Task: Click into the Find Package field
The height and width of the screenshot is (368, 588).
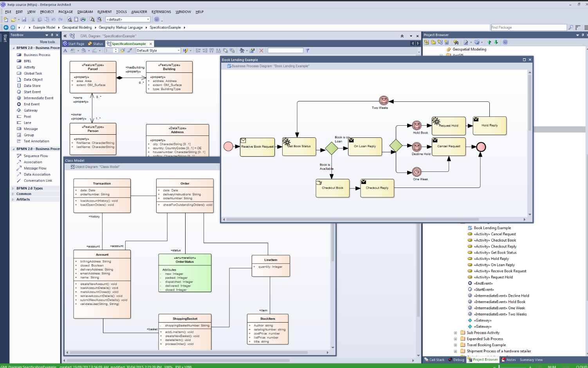Action: pyautogui.click(x=528, y=27)
